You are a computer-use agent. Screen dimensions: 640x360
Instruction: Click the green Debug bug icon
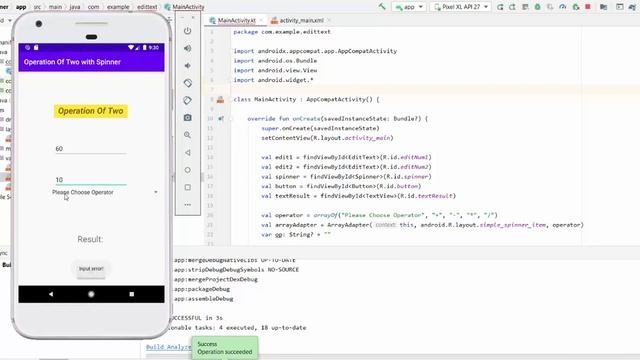[x=538, y=7]
